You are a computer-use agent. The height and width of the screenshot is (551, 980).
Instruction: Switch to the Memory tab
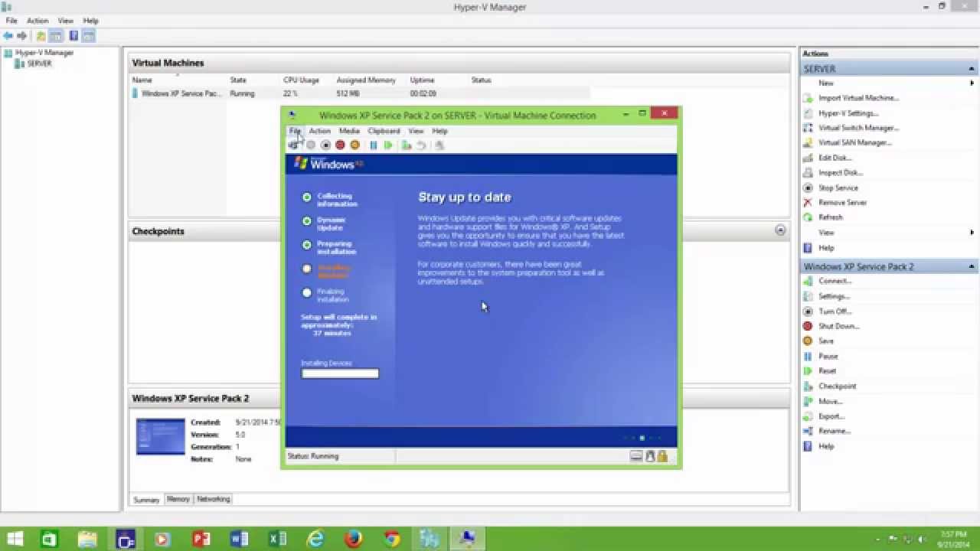[x=178, y=499]
